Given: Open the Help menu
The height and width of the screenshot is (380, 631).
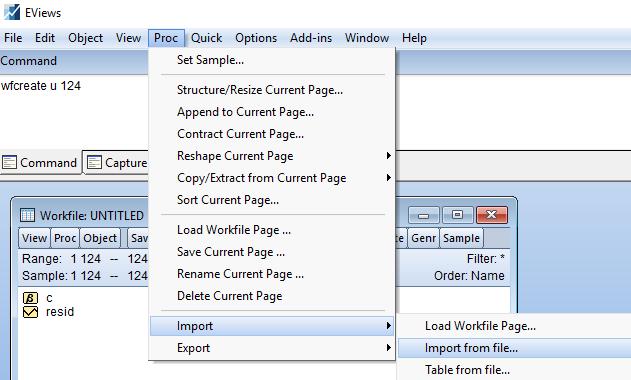Looking at the screenshot, I should [414, 38].
